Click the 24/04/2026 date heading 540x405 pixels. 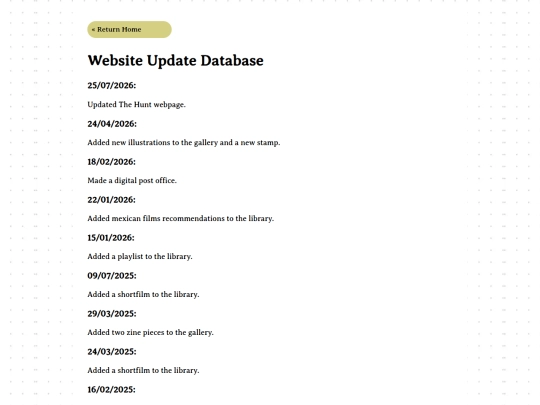[x=112, y=124]
